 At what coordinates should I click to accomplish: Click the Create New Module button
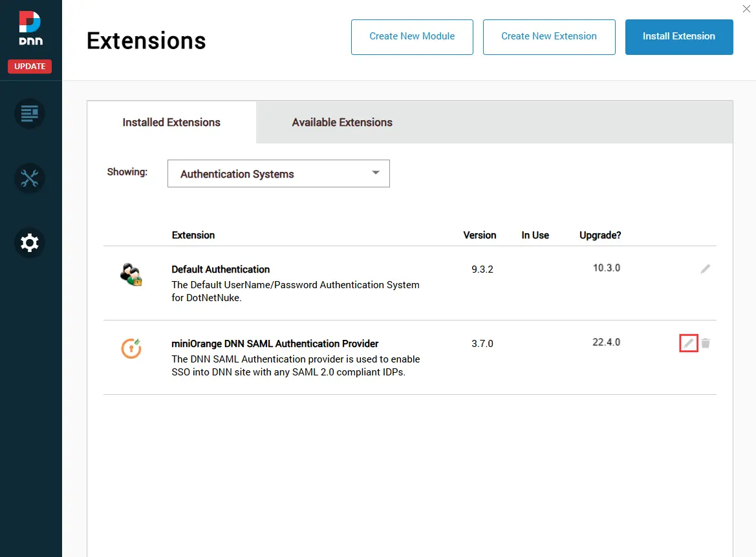tap(412, 37)
